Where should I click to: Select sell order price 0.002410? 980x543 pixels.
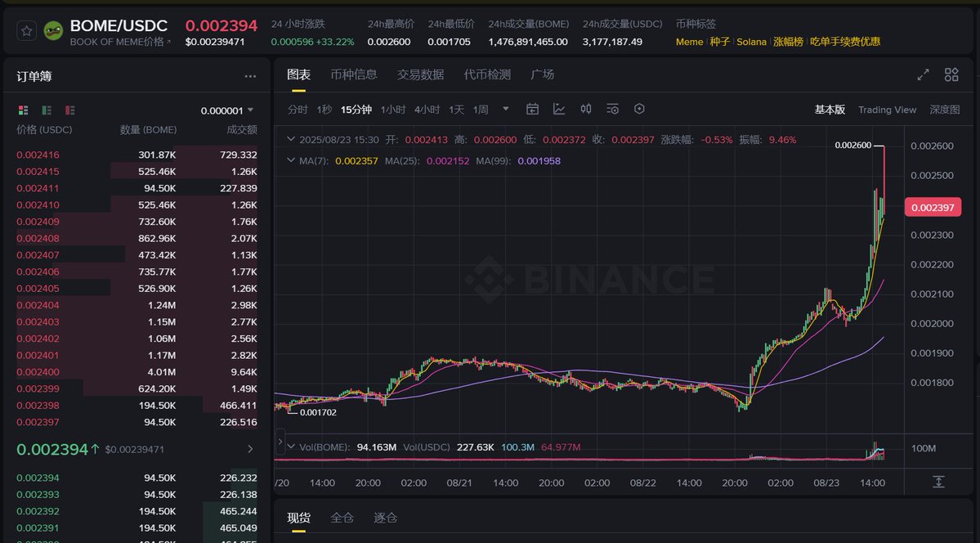click(38, 204)
